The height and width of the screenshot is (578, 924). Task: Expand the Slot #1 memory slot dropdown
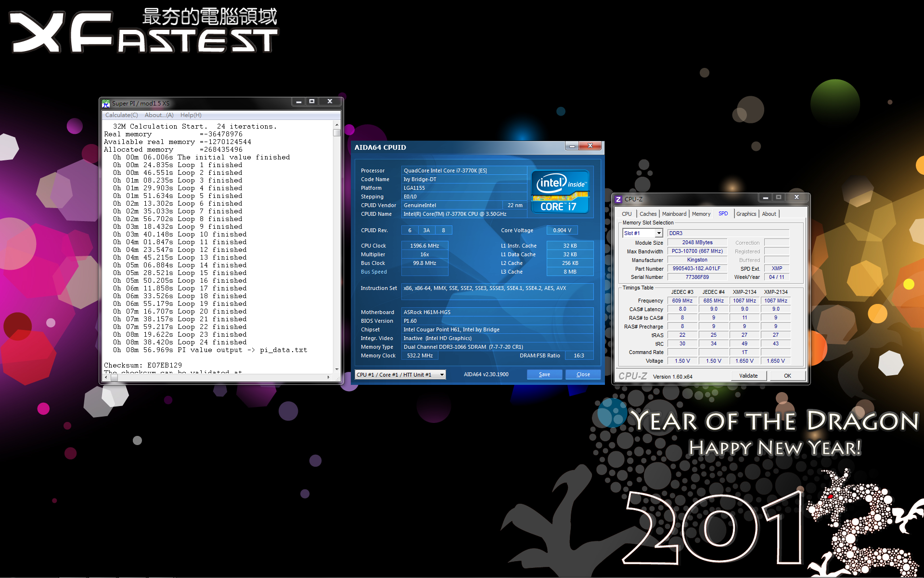coord(659,233)
